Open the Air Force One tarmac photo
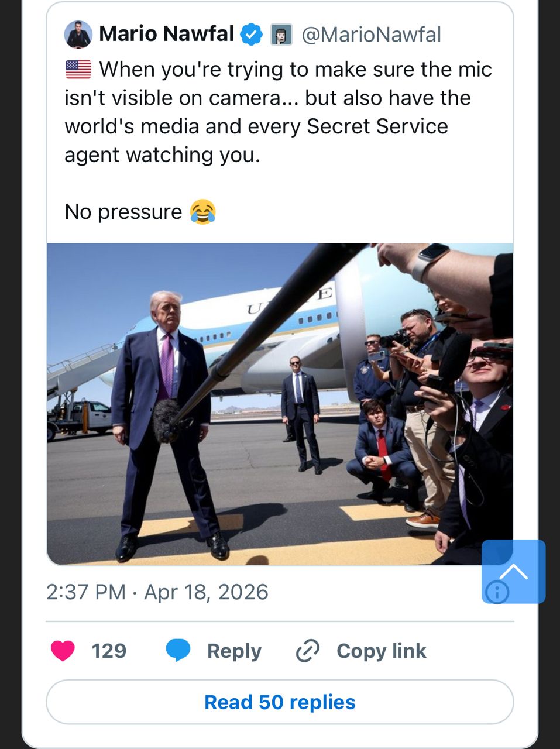Viewport: 560px width, 749px height. coord(280,404)
